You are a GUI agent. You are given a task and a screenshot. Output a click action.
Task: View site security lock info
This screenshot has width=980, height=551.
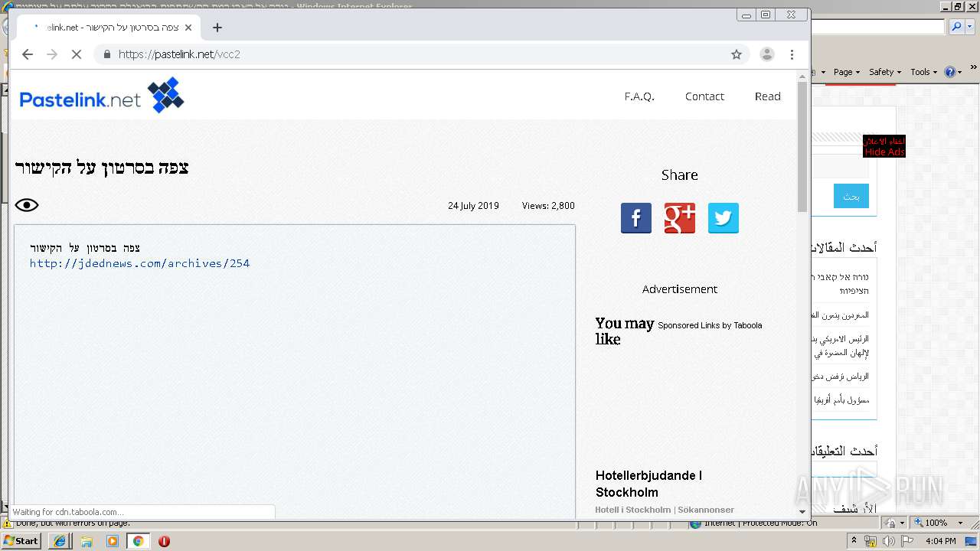point(106,54)
